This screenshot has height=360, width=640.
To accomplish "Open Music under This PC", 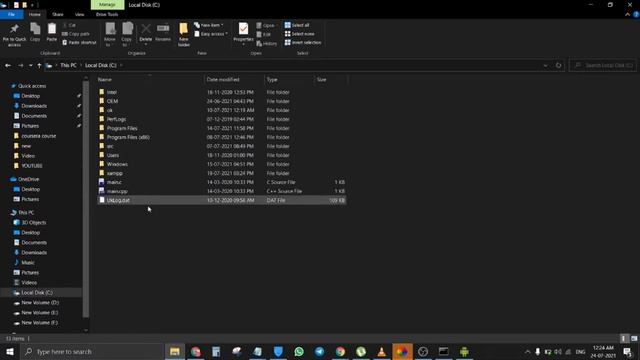I will click(x=28, y=262).
